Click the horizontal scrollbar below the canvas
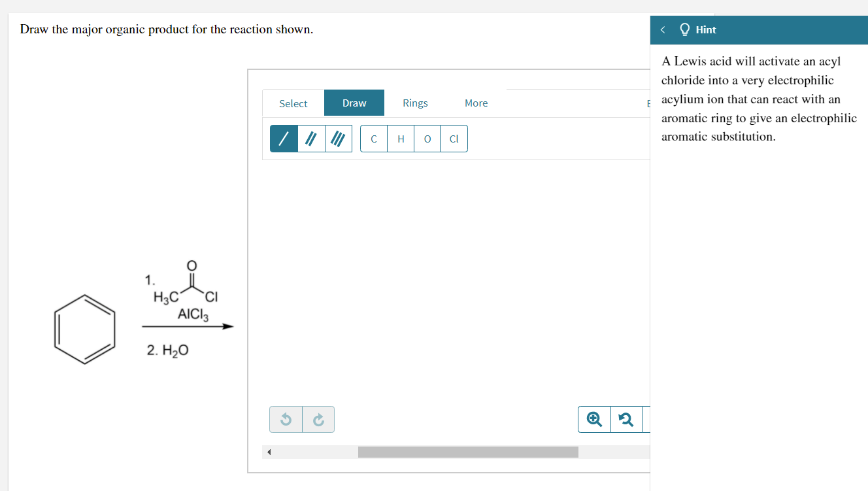The image size is (868, 491). click(x=469, y=451)
